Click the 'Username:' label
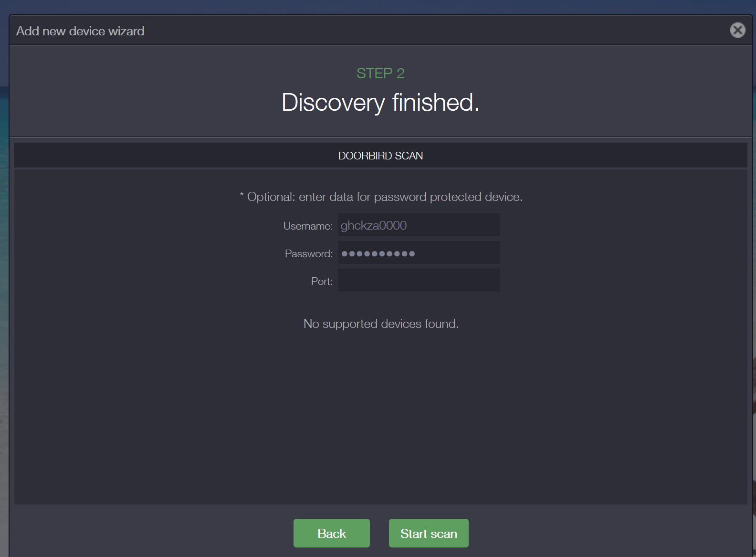 point(308,226)
